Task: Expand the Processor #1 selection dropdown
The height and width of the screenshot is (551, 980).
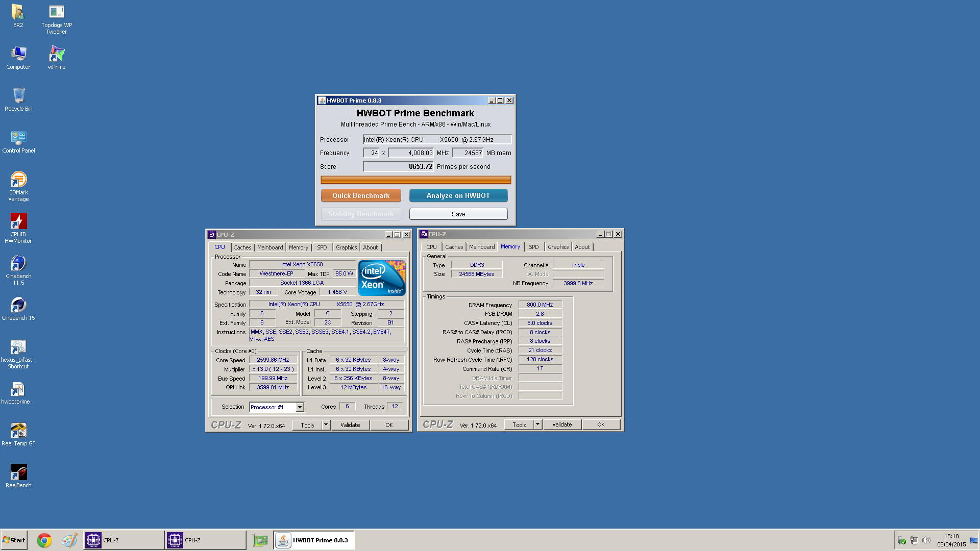Action: tap(300, 407)
